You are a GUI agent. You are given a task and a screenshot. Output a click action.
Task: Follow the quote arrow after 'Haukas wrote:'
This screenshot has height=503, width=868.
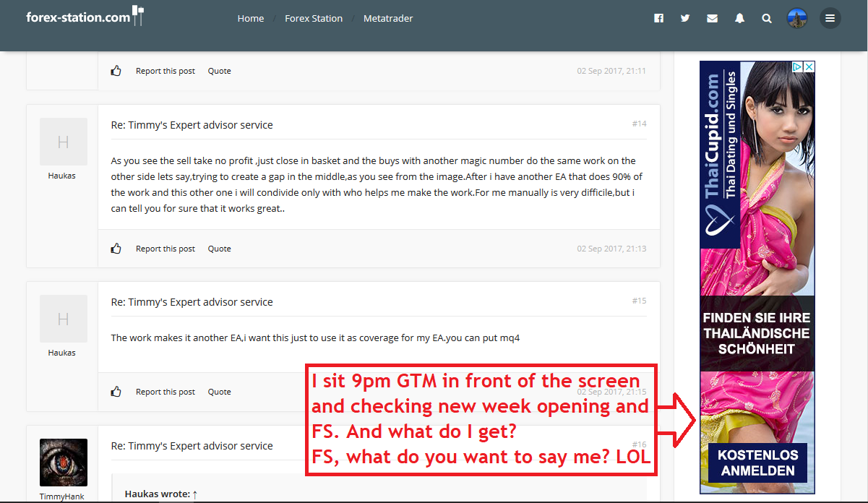(195, 494)
